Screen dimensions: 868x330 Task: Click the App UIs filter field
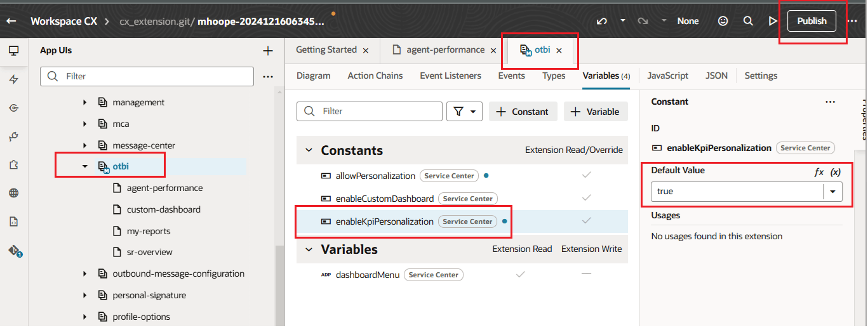pyautogui.click(x=147, y=77)
